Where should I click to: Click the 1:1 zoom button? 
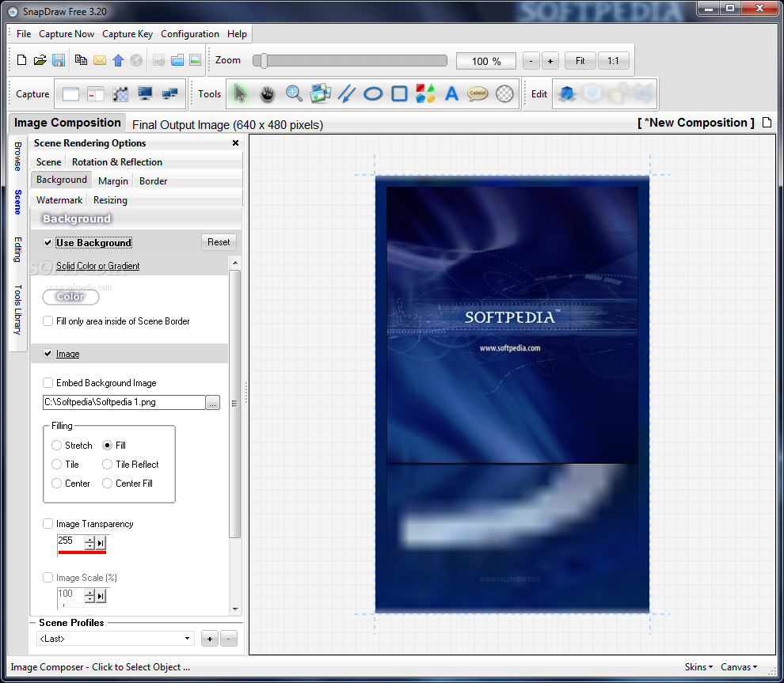click(x=613, y=61)
